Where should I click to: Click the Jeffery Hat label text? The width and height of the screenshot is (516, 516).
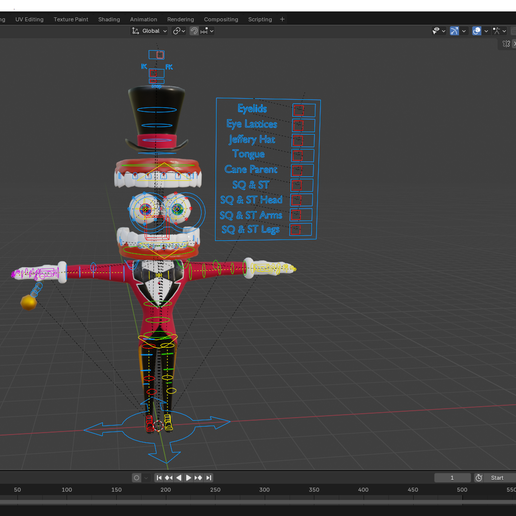pyautogui.click(x=252, y=139)
